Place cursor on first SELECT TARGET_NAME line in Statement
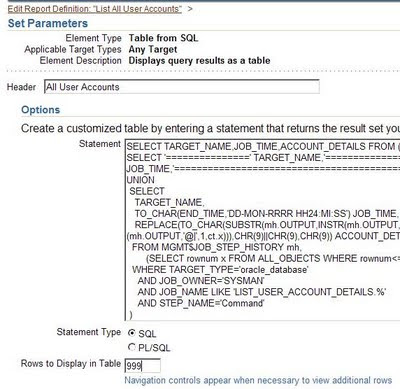Screen dimensions: 400x389 (263, 146)
